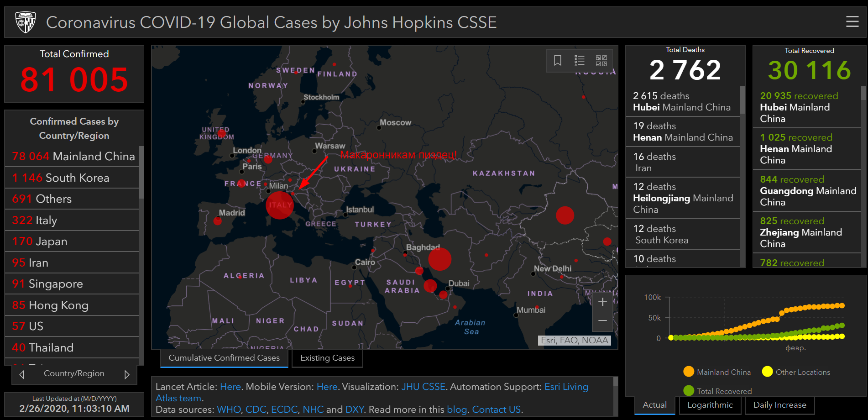Viewport: 868px width, 420px height.
Task: Switch to Existing Cases tab
Action: point(327,358)
